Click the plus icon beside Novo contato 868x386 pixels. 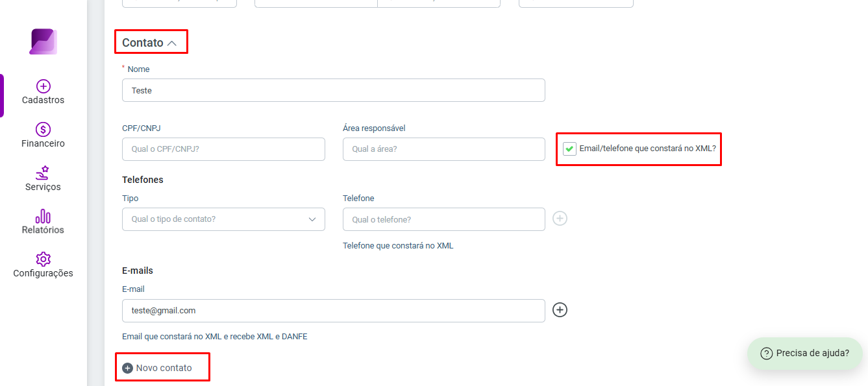pos(128,368)
